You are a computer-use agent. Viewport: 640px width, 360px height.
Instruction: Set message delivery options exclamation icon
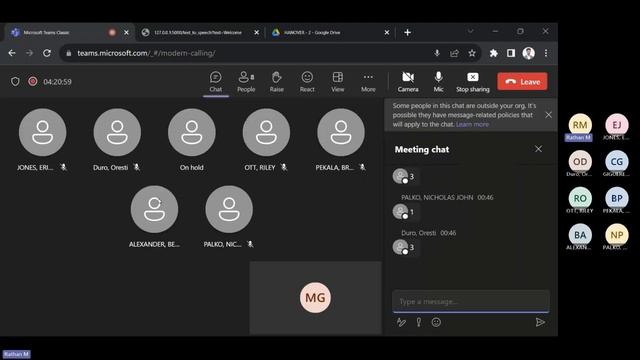pyautogui.click(x=419, y=322)
